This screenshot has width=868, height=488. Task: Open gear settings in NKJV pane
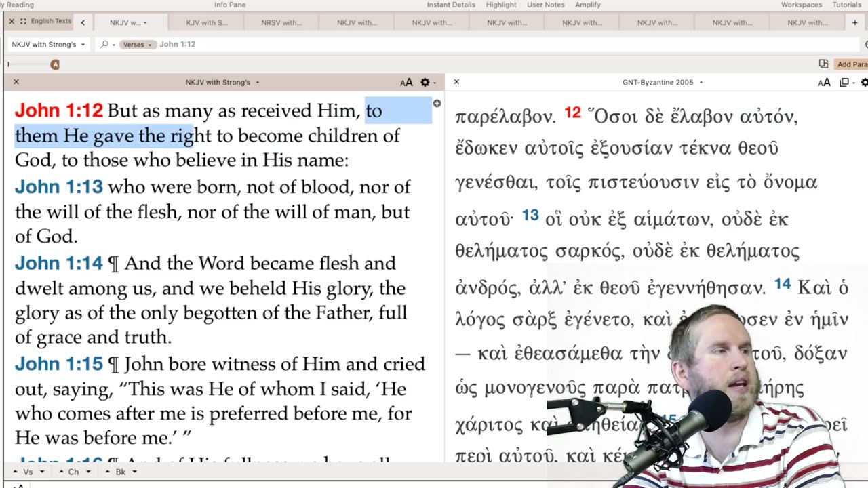coord(428,83)
